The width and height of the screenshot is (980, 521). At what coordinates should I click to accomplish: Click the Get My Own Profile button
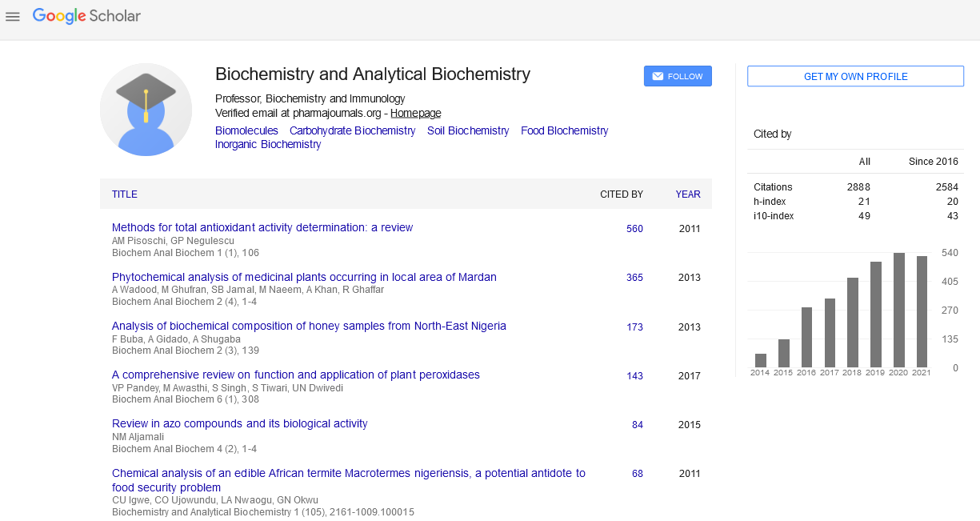pos(855,76)
